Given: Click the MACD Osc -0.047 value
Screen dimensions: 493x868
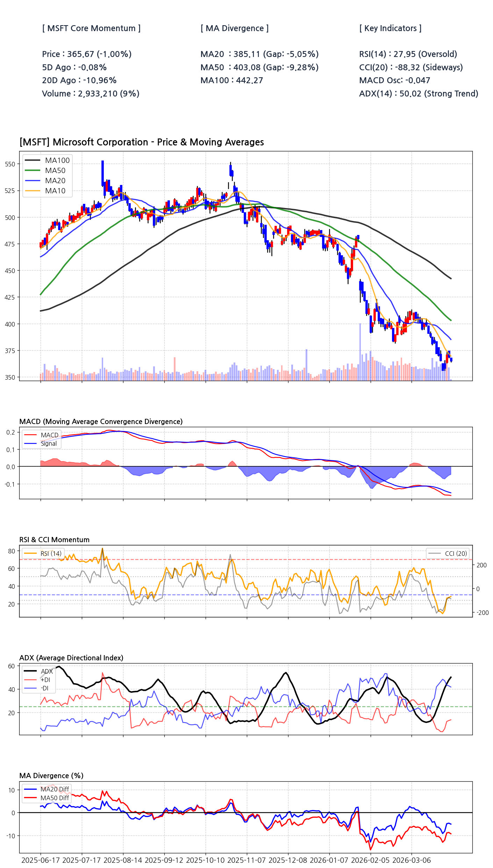Looking at the screenshot, I should (394, 80).
